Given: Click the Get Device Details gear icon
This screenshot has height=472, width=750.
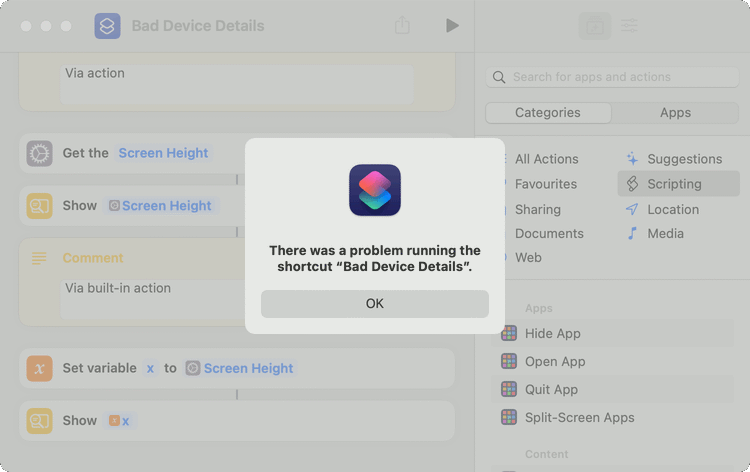Looking at the screenshot, I should [39, 154].
